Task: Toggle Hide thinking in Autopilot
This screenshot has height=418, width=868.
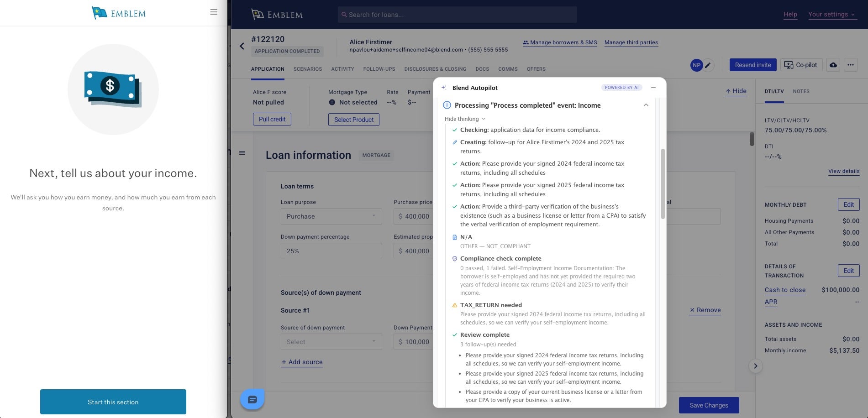Action: (x=465, y=119)
